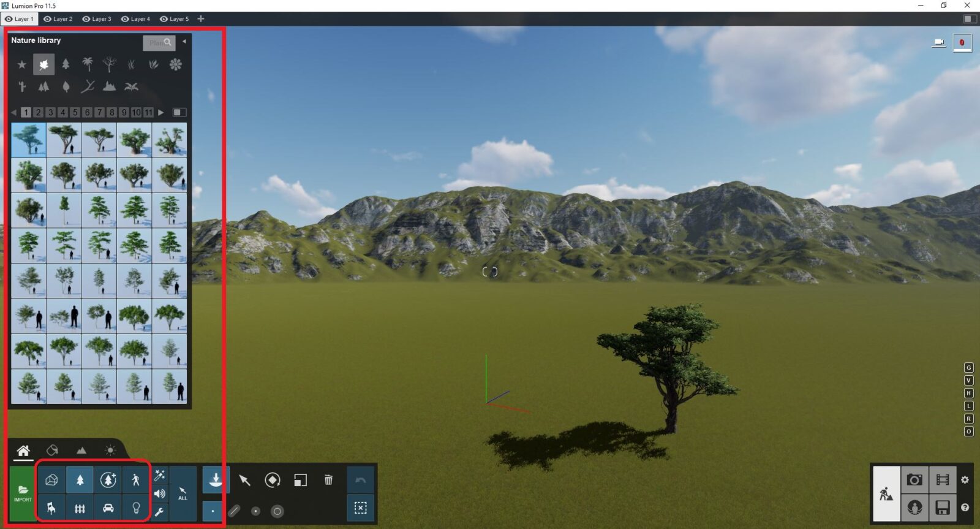Toggle thumbnail size switch beside page numbers
The image size is (980, 529).
tap(179, 112)
